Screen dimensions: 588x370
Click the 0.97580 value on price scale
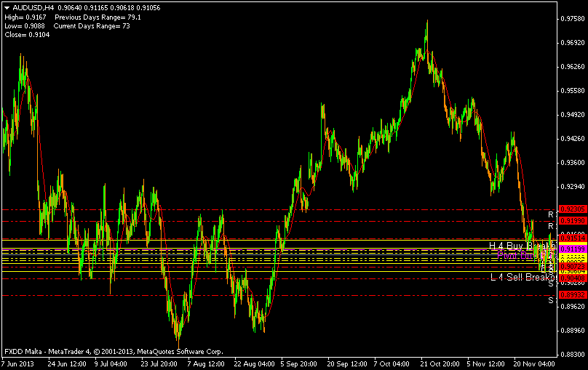pyautogui.click(x=573, y=20)
